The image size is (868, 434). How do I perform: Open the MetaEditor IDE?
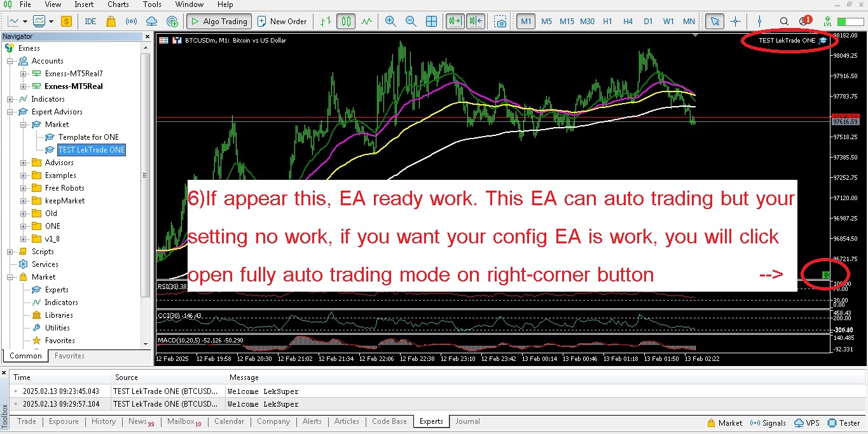point(90,21)
